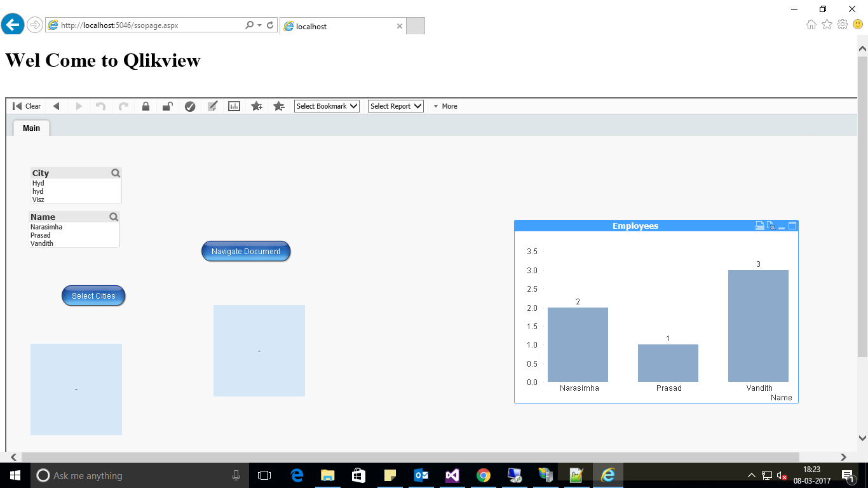Add a bookmark with star-plus icon

(257, 106)
